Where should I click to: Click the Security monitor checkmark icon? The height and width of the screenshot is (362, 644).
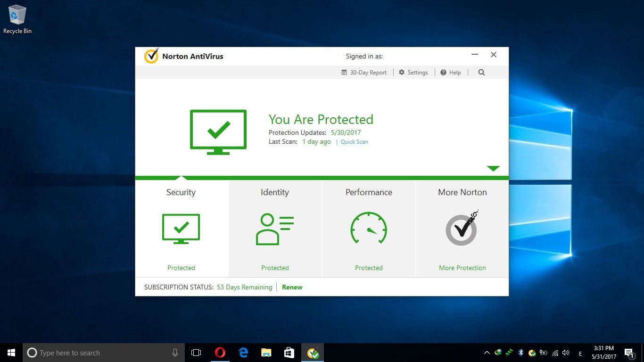(x=181, y=229)
